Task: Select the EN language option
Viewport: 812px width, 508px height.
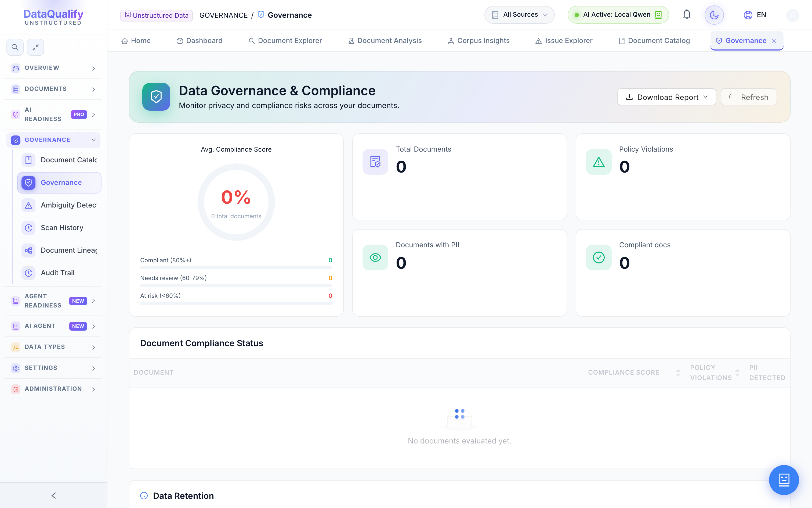Action: tap(761, 15)
